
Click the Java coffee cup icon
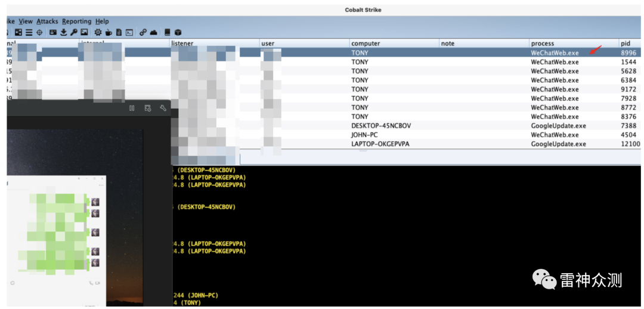pyautogui.click(x=109, y=32)
